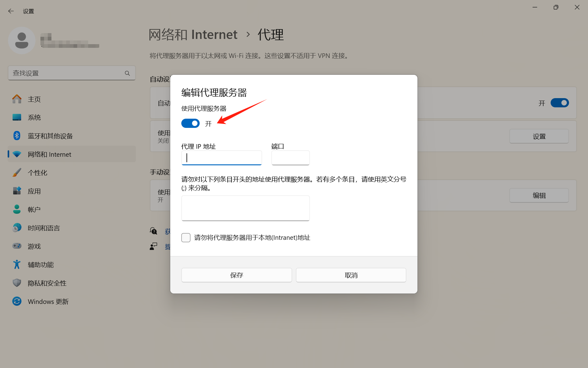Select the Personalization paintbrush icon
This screenshot has width=588, height=368.
(17, 173)
